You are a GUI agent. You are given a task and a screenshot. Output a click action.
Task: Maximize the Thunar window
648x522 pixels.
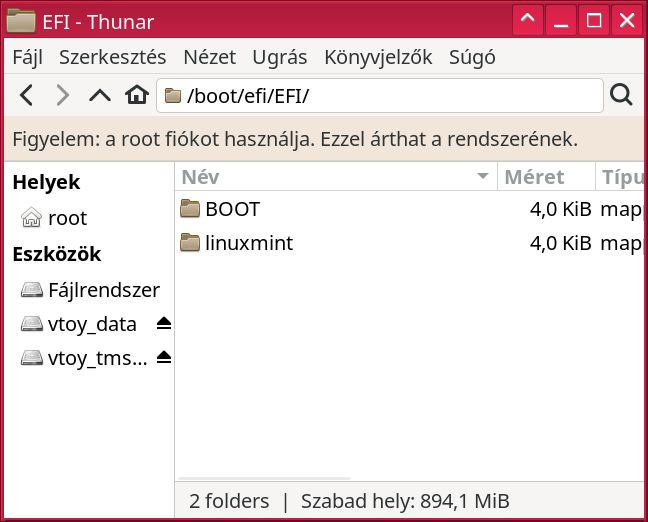click(x=594, y=20)
